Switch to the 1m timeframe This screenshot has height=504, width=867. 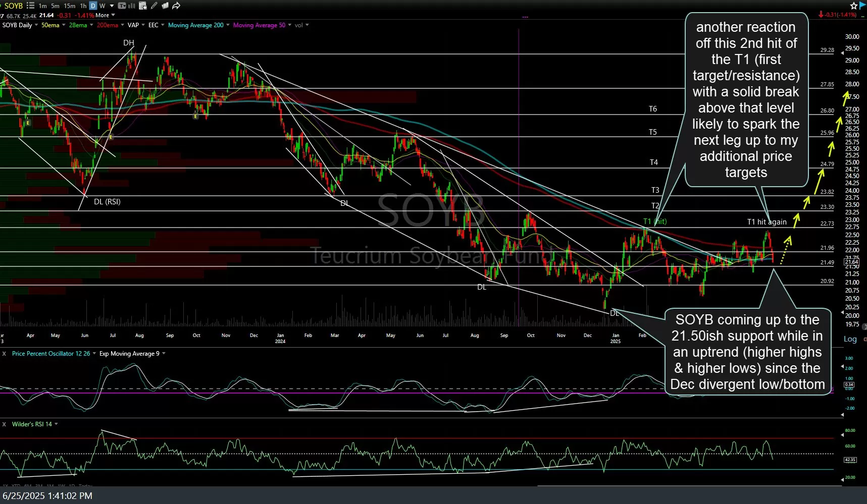pos(42,6)
